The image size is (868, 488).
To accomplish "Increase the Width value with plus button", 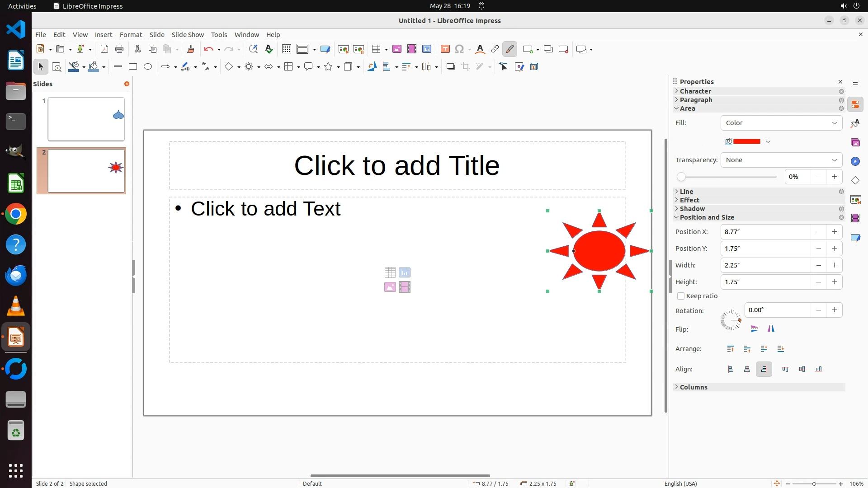I will pyautogui.click(x=834, y=265).
